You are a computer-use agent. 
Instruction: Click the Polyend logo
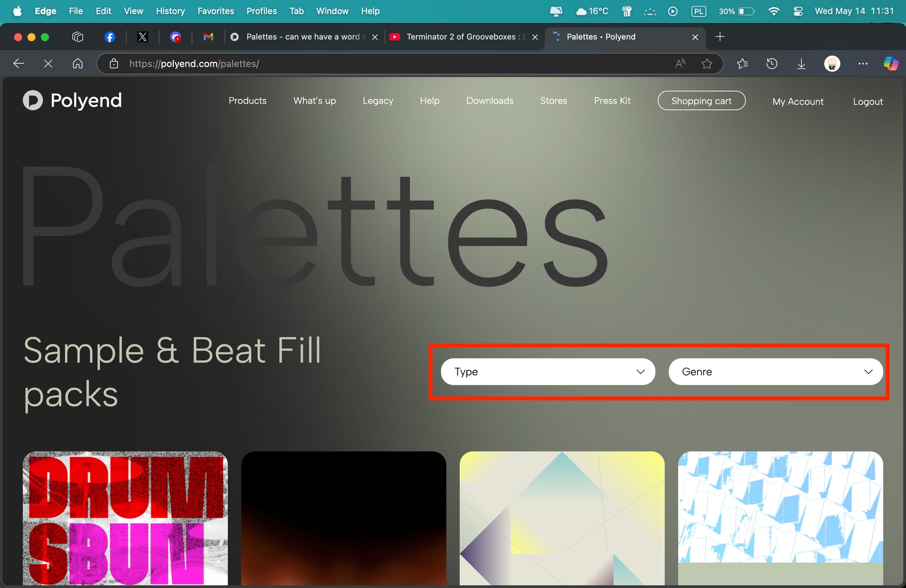[x=72, y=100]
